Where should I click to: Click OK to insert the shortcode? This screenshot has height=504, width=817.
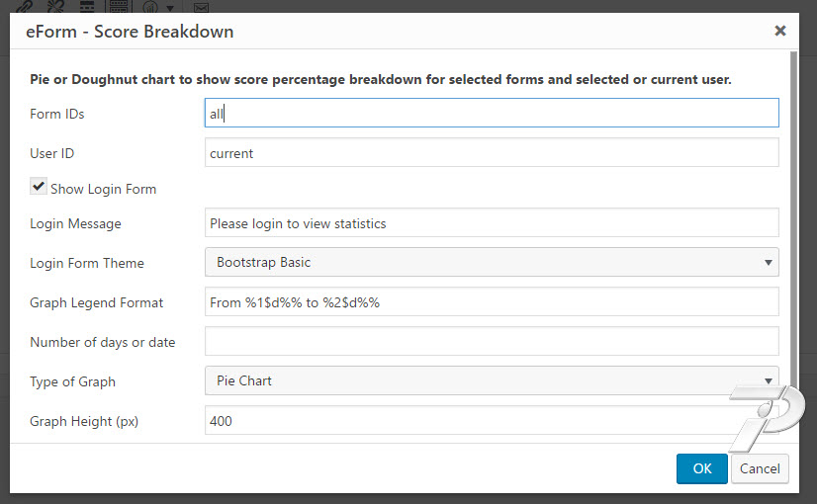click(702, 468)
